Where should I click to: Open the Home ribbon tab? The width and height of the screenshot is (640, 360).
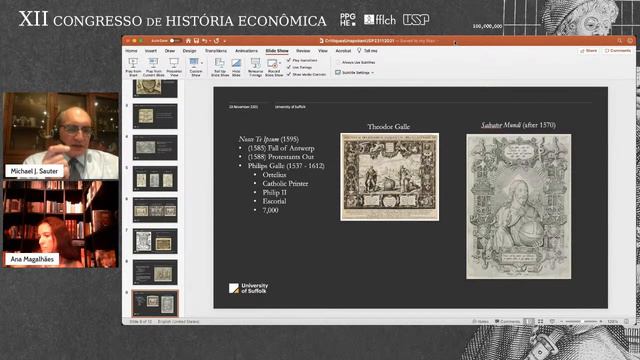pos(131,51)
